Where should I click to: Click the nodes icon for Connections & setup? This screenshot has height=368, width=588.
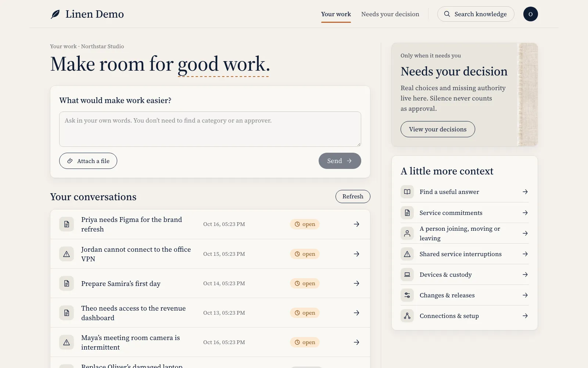(407, 316)
